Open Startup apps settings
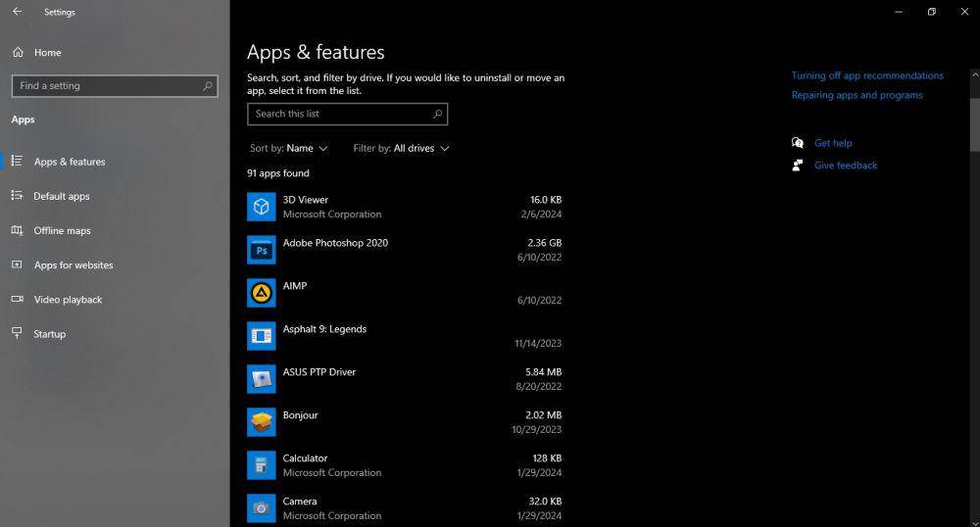980x527 pixels. [49, 334]
